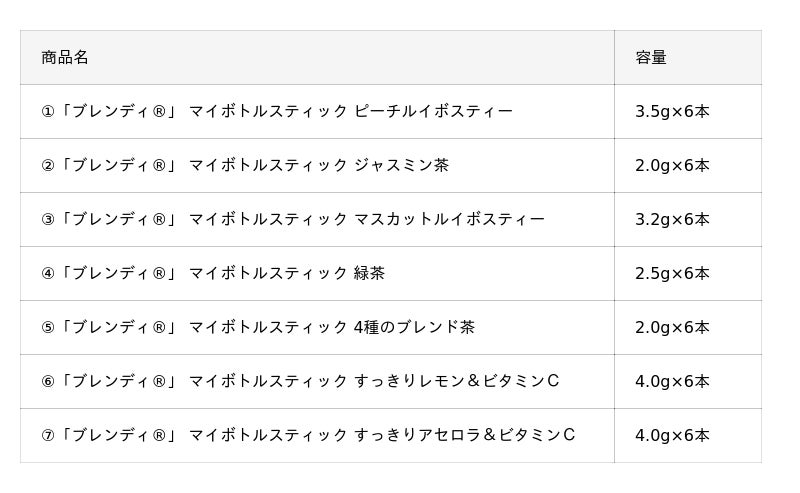Select the マスカットルイボスティー product name text
This screenshot has width=800, height=493.
[449, 219]
